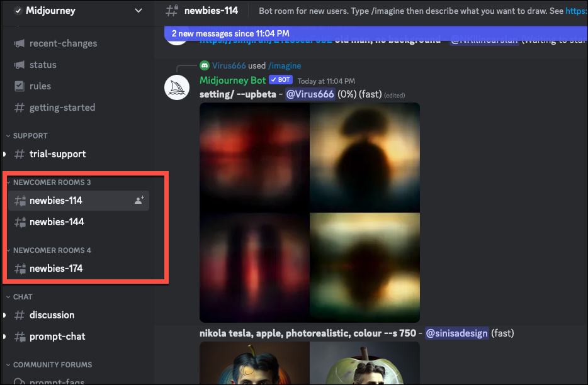Click the Discord avatar icon beside Virus666
This screenshot has width=588, height=385.
[205, 65]
